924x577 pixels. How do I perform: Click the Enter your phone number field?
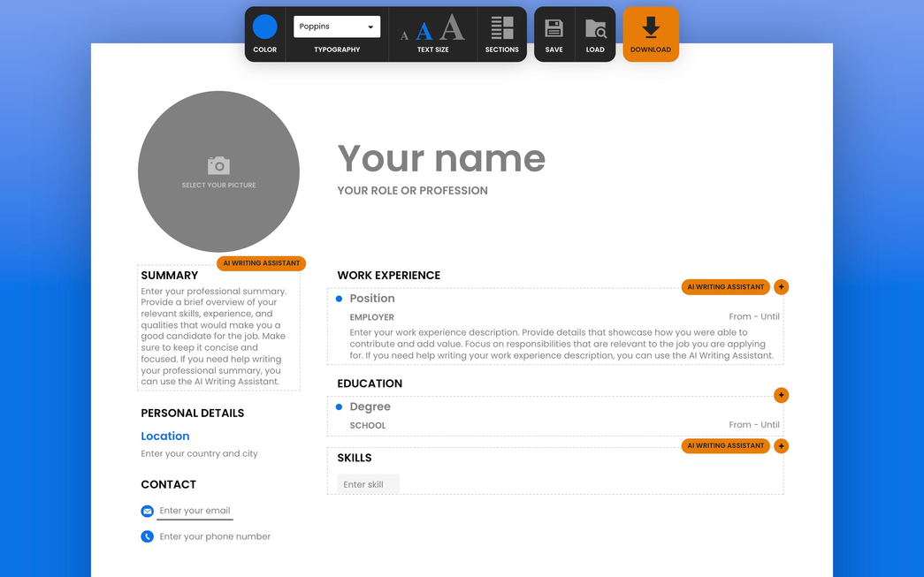[x=215, y=536]
